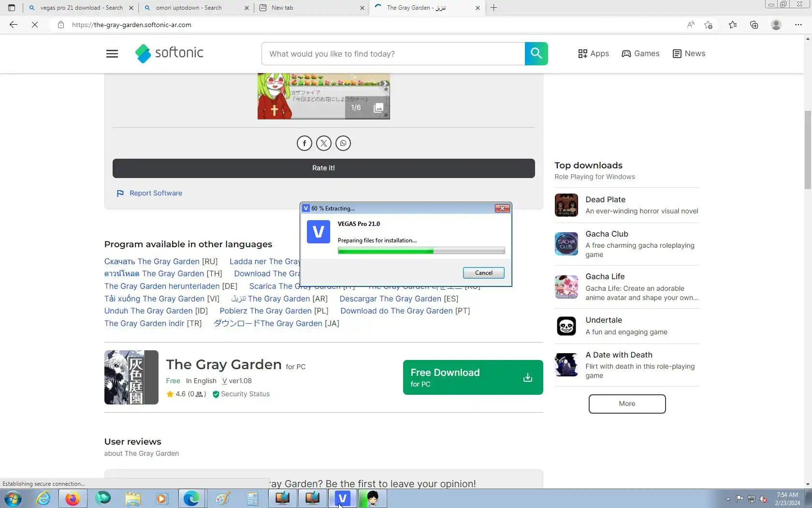Click Undertale skull icon

(x=566, y=326)
